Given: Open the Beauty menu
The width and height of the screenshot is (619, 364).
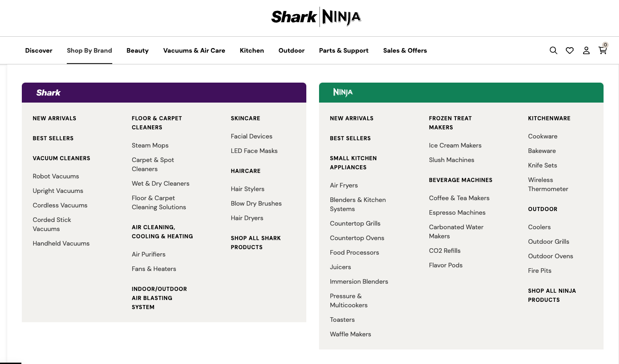Looking at the screenshot, I should tap(138, 50).
